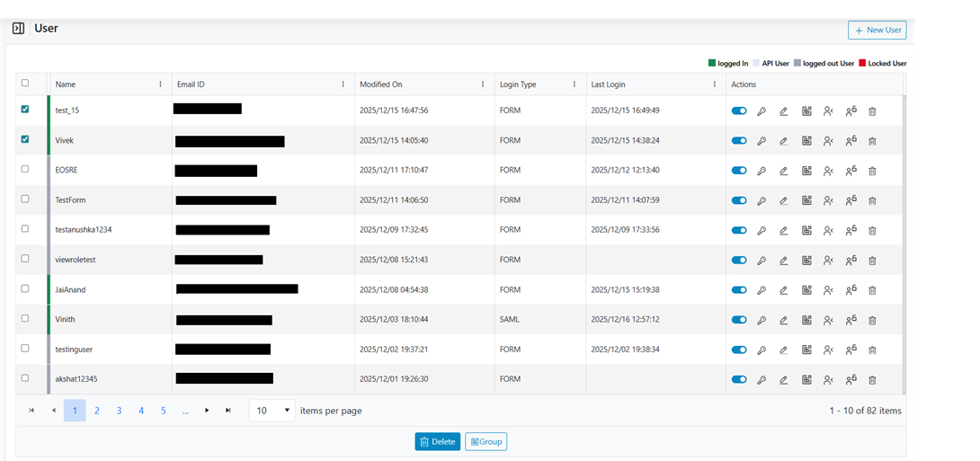The width and height of the screenshot is (980, 461).
Task: Turn off the active toggle for viewroletest
Action: tap(739, 261)
